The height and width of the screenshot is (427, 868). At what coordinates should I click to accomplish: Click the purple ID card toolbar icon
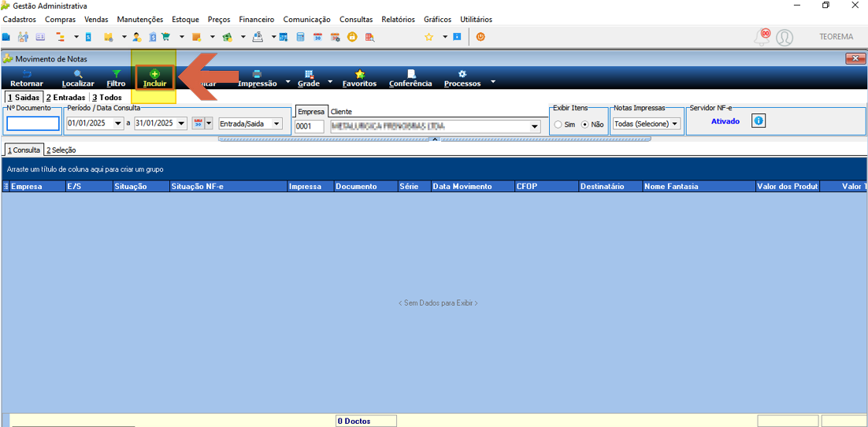[x=40, y=37]
